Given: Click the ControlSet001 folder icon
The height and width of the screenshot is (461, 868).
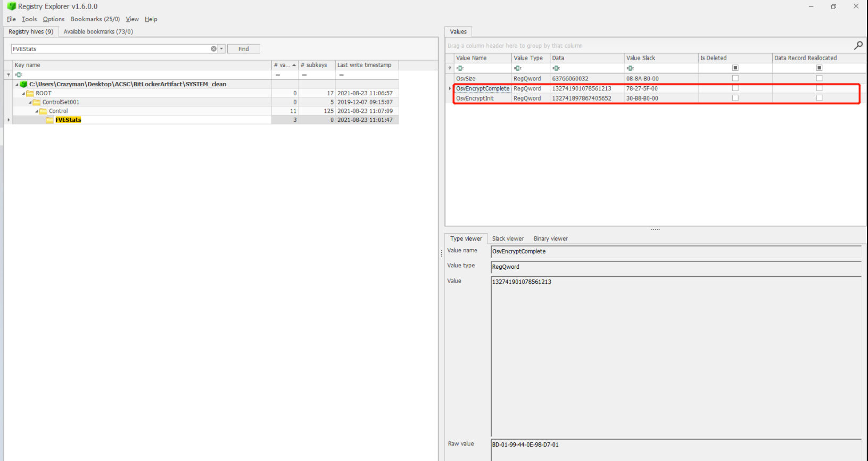Looking at the screenshot, I should coord(37,102).
